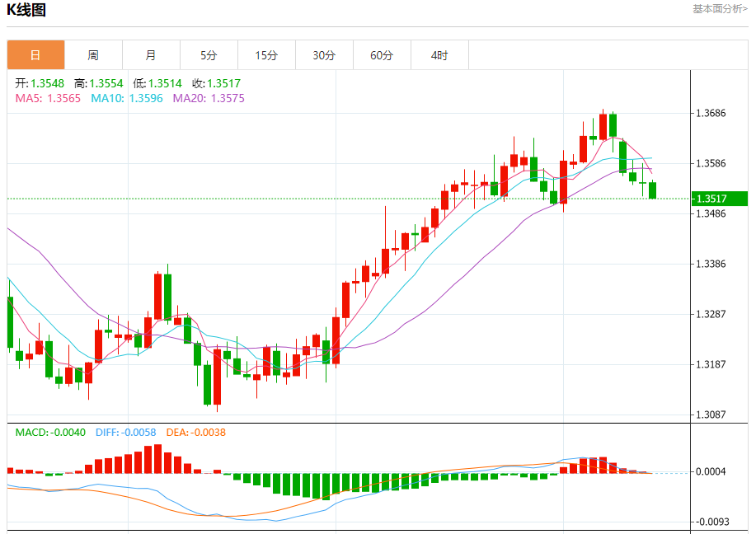
Task: Click the 1.3187 price axis label
Action: pos(711,364)
